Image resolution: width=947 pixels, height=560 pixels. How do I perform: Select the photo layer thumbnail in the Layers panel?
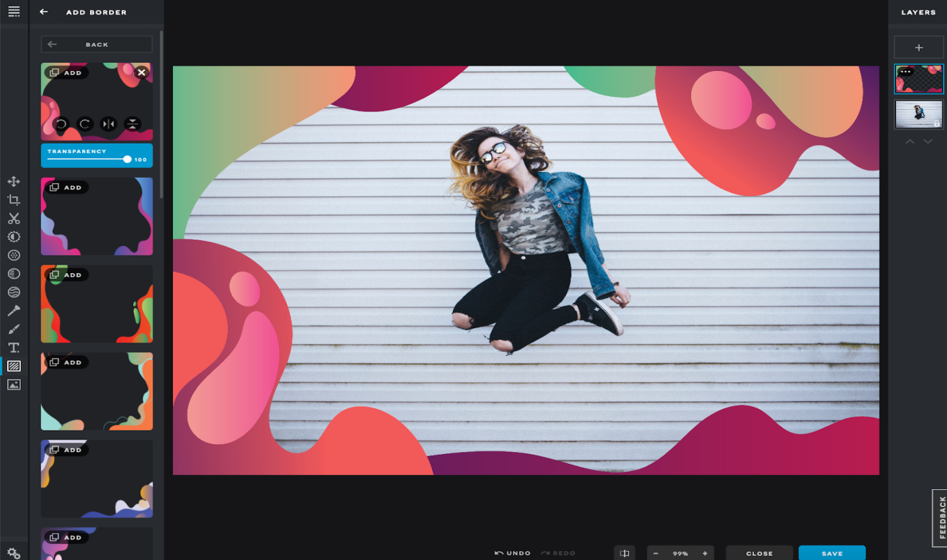pos(919,114)
